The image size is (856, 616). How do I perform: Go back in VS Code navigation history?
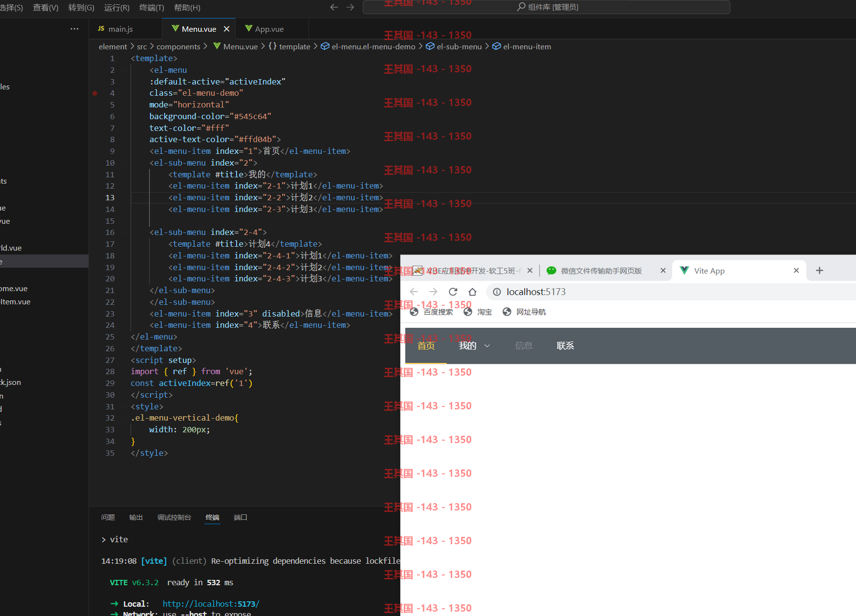[334, 7]
